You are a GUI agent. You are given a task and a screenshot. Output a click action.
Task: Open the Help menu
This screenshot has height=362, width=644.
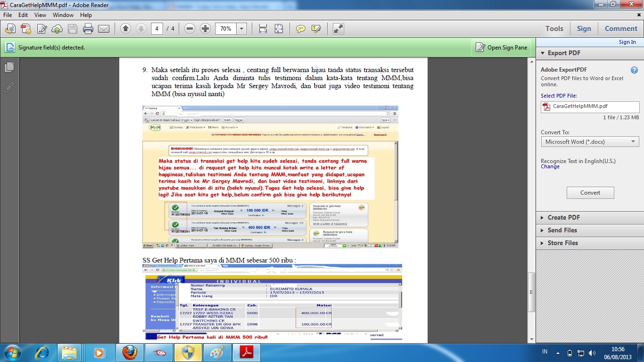pos(86,15)
